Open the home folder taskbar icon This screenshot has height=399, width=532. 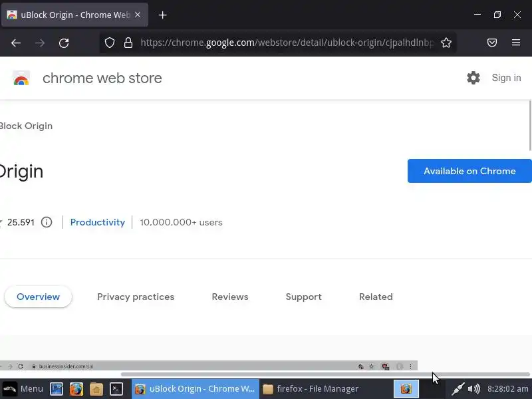coord(96,389)
